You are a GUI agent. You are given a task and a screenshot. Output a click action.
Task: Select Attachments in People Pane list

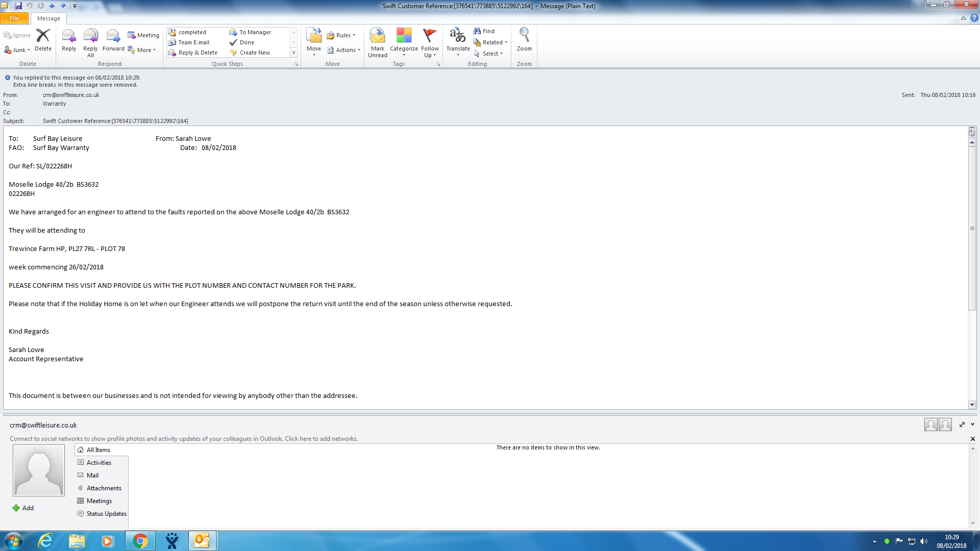[104, 488]
